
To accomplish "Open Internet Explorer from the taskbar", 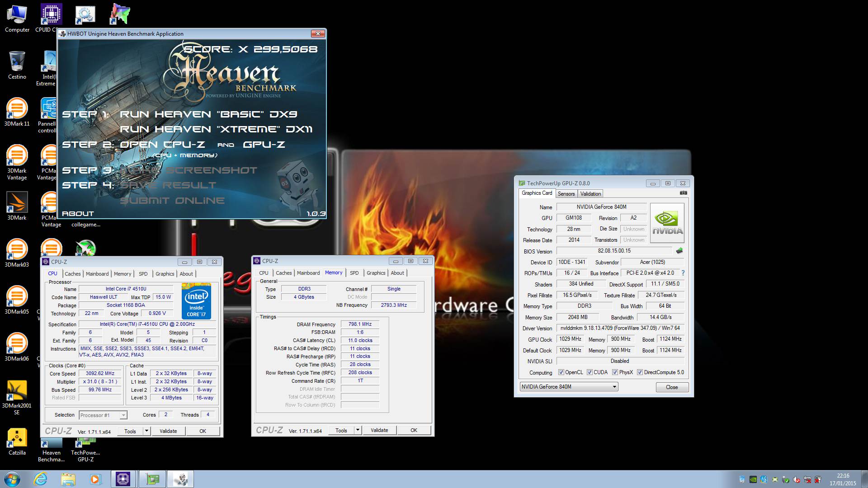I will tap(40, 479).
